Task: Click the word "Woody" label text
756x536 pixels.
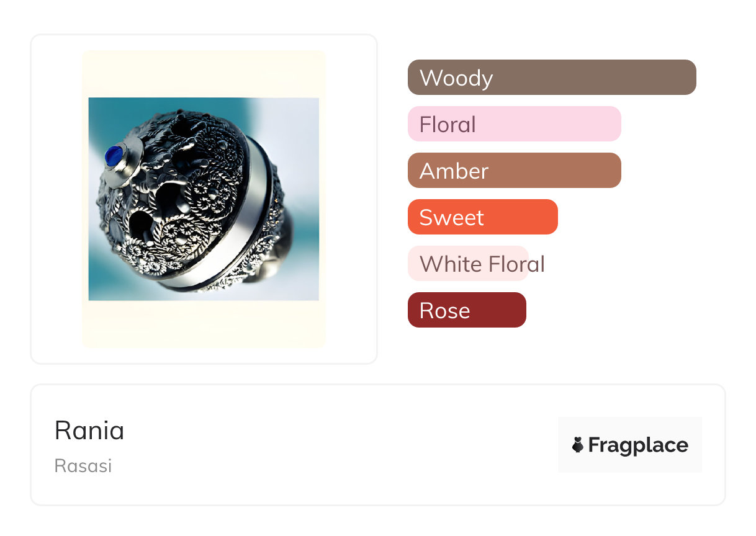Action: coord(456,78)
